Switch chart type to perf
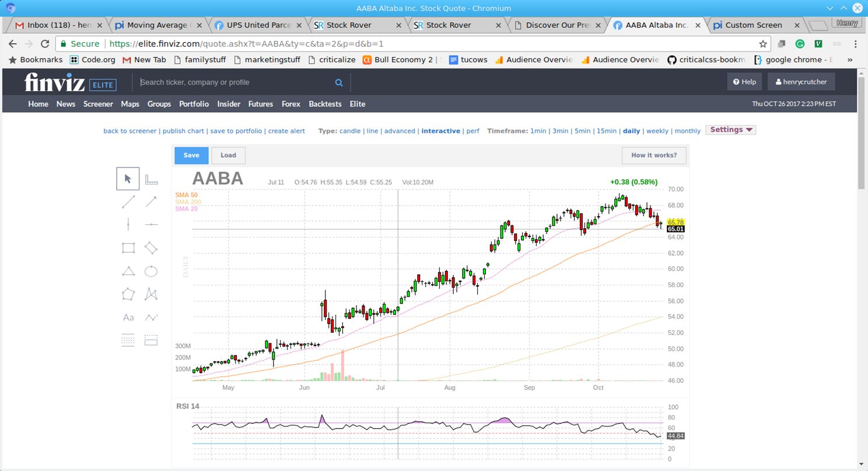Screen dimensions: 868x471 click(473, 131)
